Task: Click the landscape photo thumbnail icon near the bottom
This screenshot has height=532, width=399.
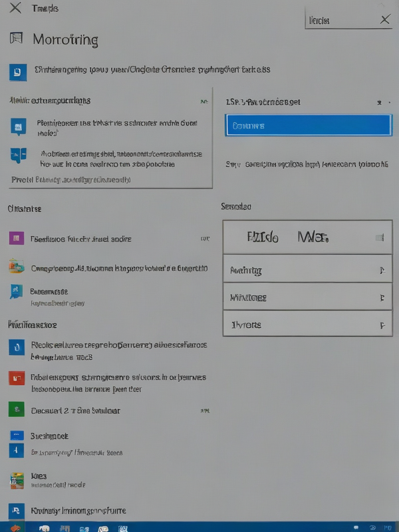Action: point(17,481)
